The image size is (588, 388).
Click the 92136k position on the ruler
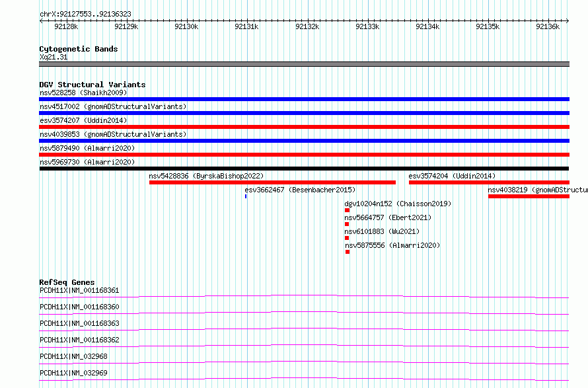pos(548,26)
